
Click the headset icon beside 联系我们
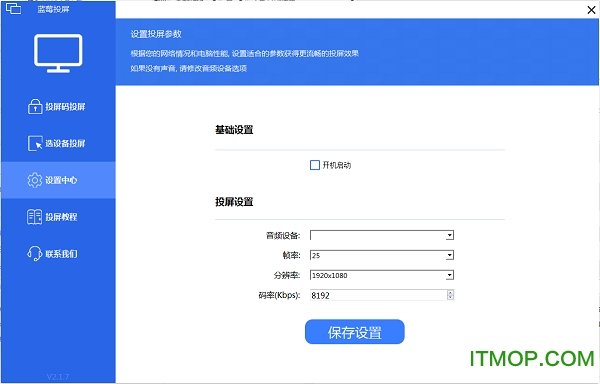point(34,253)
